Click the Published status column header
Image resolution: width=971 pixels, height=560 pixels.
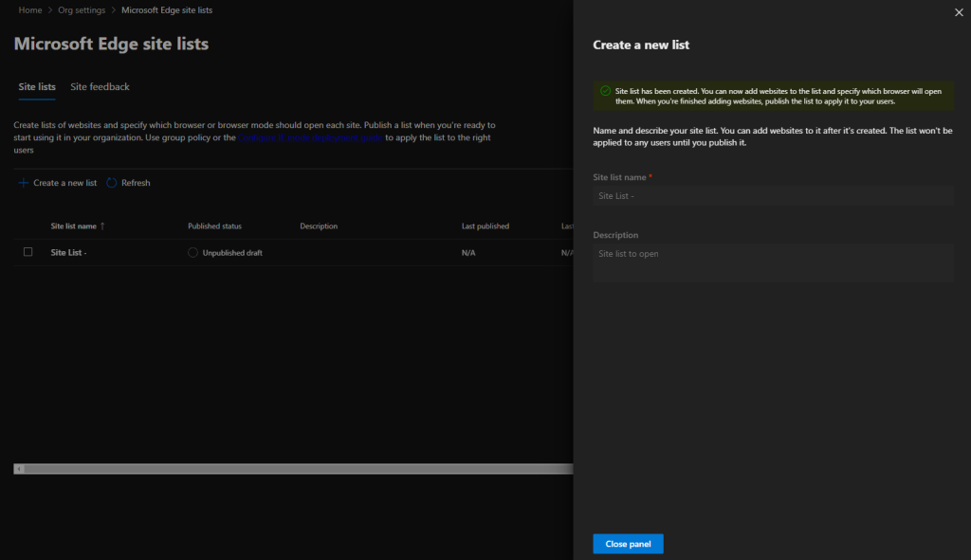coord(214,226)
